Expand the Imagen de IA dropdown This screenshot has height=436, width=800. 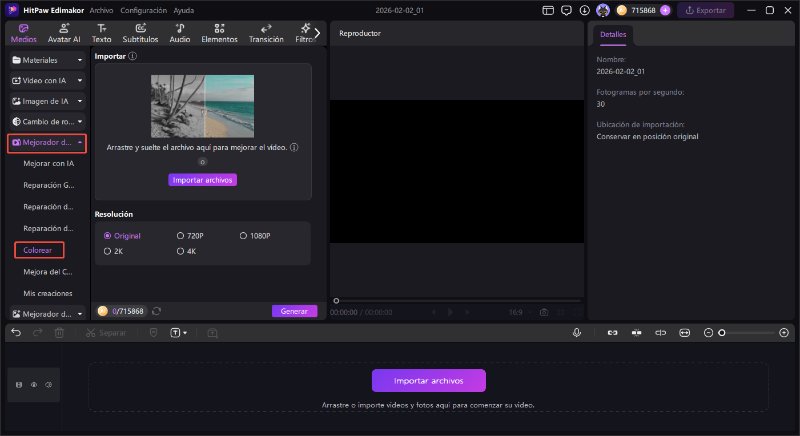[x=47, y=101]
